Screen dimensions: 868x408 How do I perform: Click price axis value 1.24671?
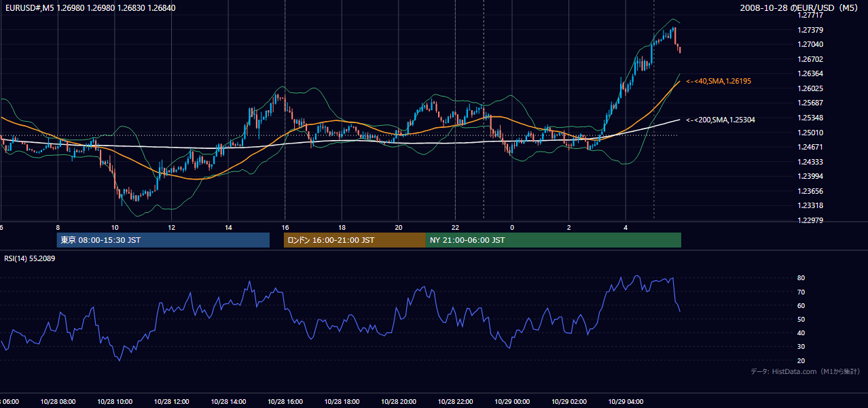click(810, 147)
